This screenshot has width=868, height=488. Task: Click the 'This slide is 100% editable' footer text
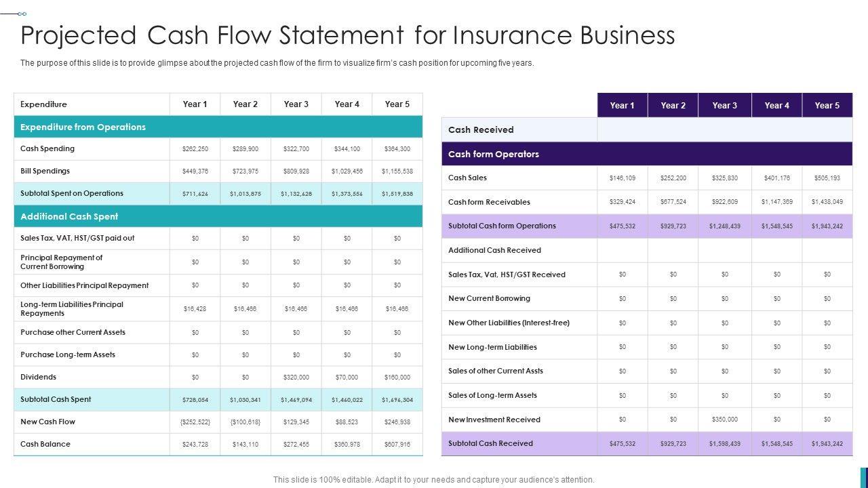(433, 480)
